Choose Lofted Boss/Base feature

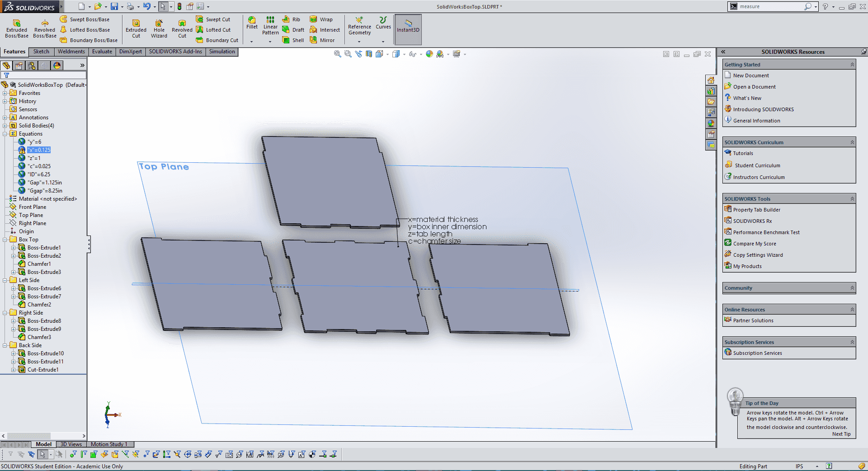(x=85, y=30)
